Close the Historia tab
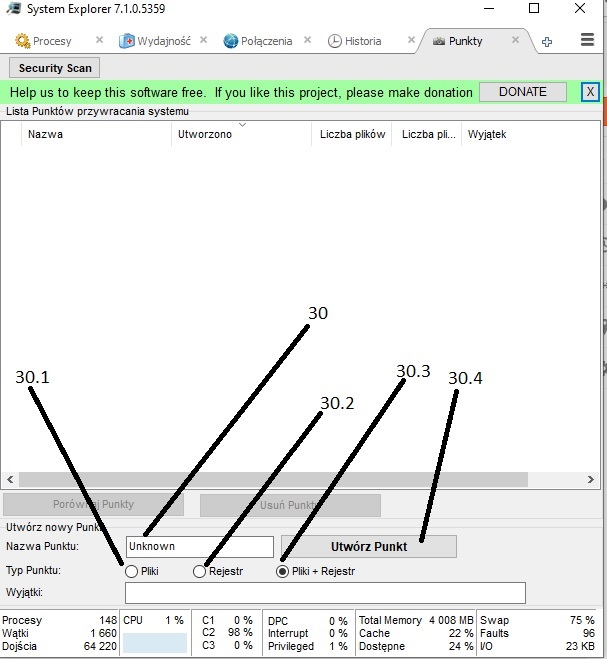Screen dimensions: 607x659 coord(411,40)
